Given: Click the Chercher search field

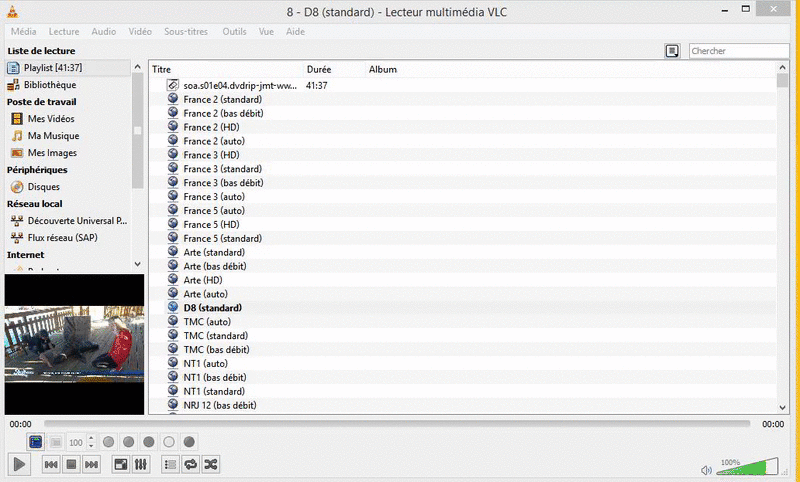Looking at the screenshot, I should pos(739,50).
